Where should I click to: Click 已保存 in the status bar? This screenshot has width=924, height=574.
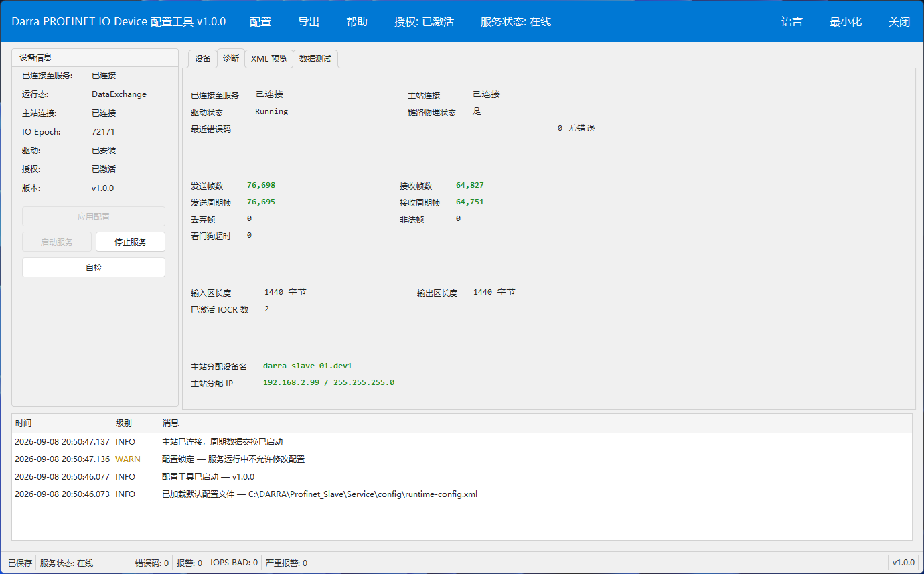pos(20,563)
